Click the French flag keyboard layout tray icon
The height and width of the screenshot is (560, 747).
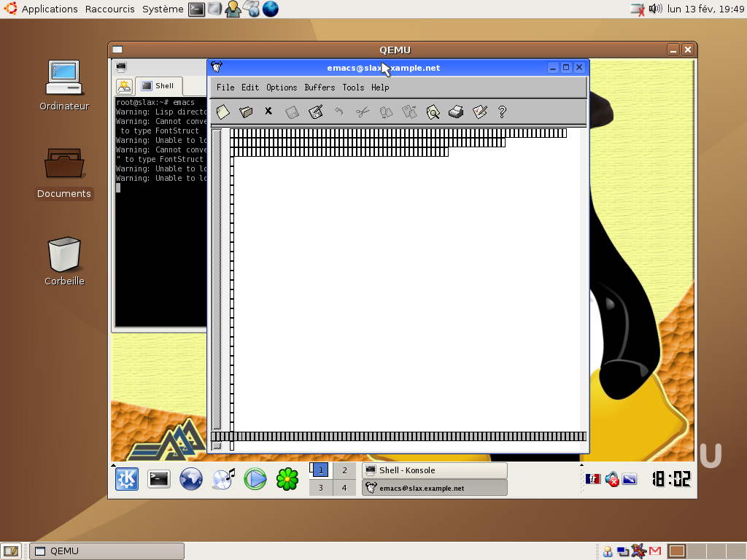click(592, 479)
